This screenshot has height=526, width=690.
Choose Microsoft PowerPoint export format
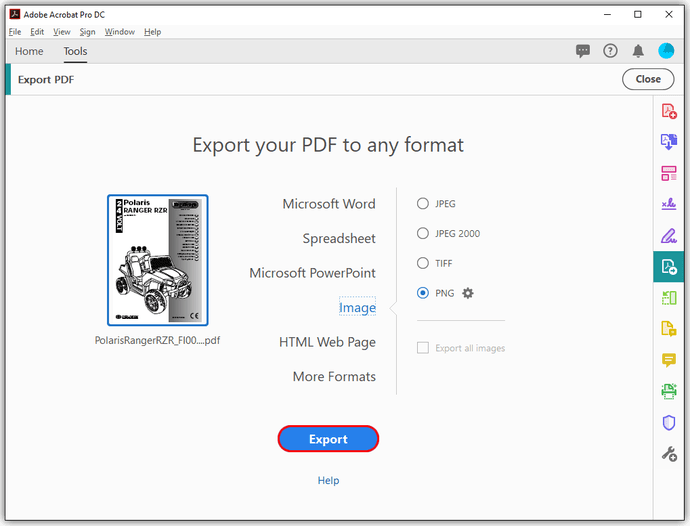(x=312, y=273)
